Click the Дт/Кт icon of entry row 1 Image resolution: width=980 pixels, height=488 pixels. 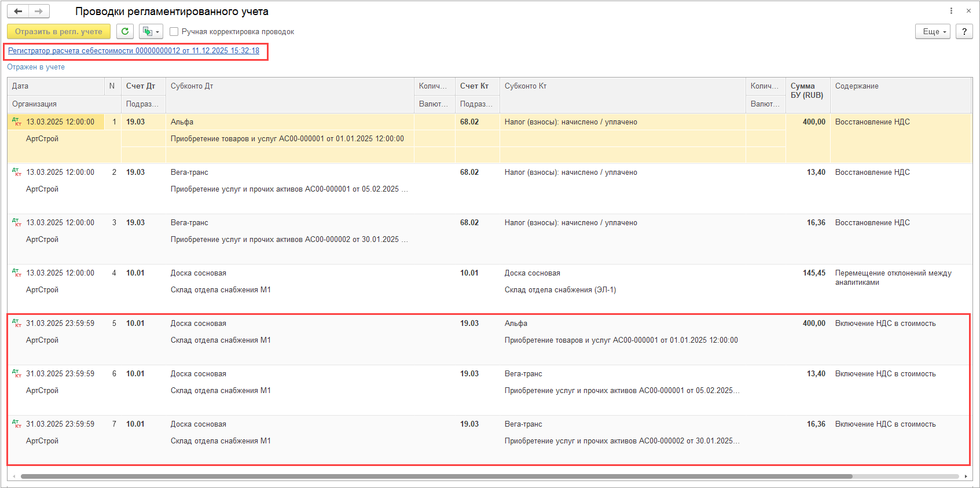tap(17, 122)
